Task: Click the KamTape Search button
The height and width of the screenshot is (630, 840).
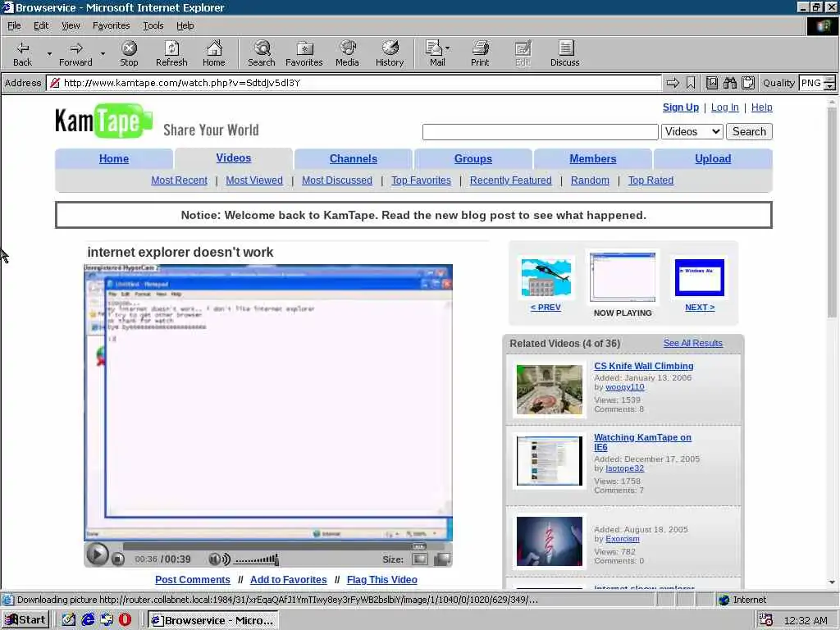Action: tap(750, 131)
